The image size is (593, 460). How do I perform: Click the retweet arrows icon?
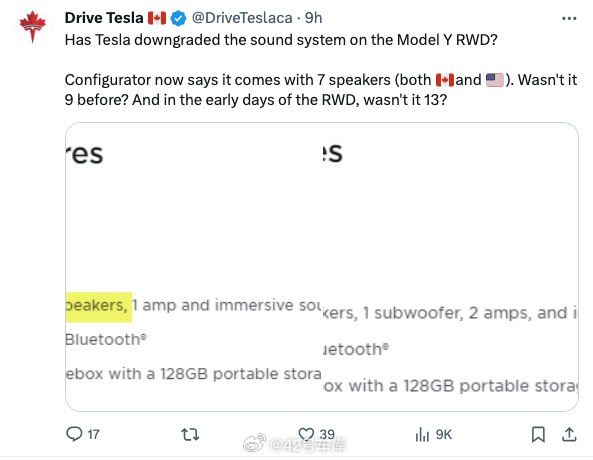point(190,434)
